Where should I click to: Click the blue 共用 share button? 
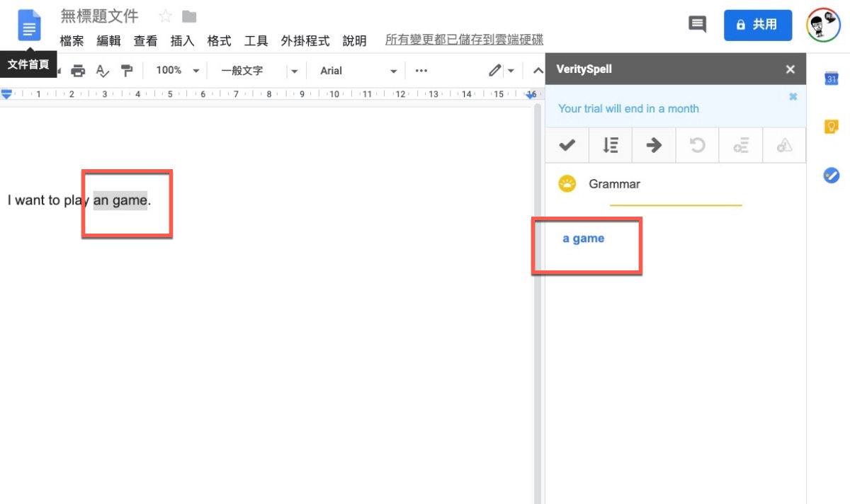[x=757, y=25]
